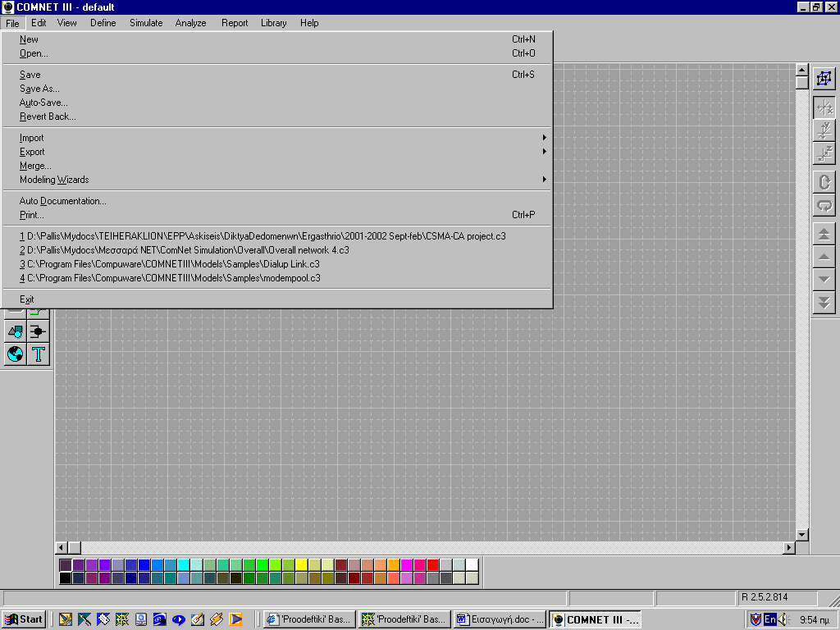Select the black node connector tool
The height and width of the screenshot is (630, 840).
tap(38, 331)
